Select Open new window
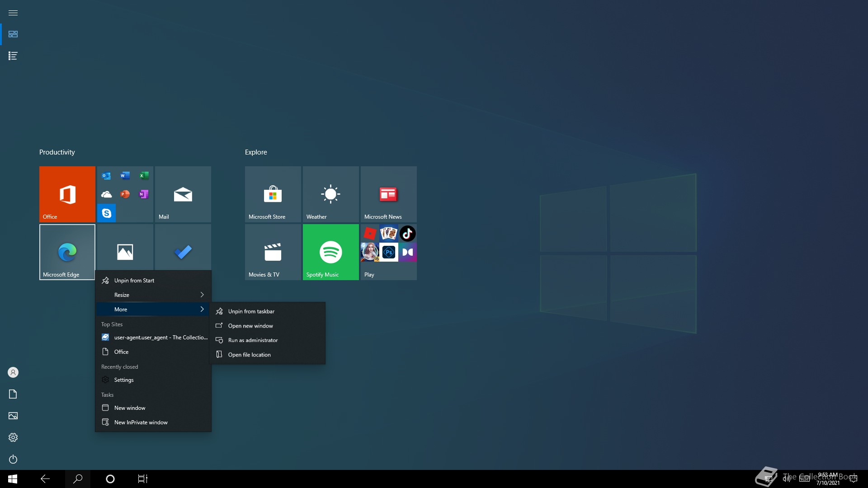Screen dimensions: 868x488 [x=268, y=326]
